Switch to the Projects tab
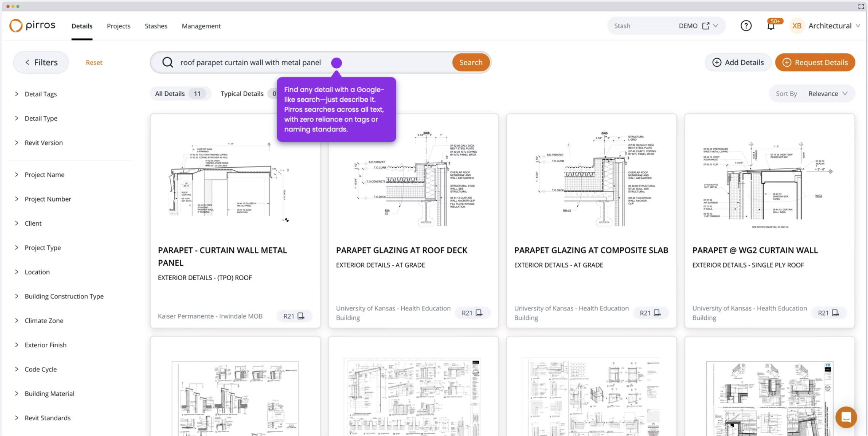The width and height of the screenshot is (868, 436). click(x=118, y=26)
